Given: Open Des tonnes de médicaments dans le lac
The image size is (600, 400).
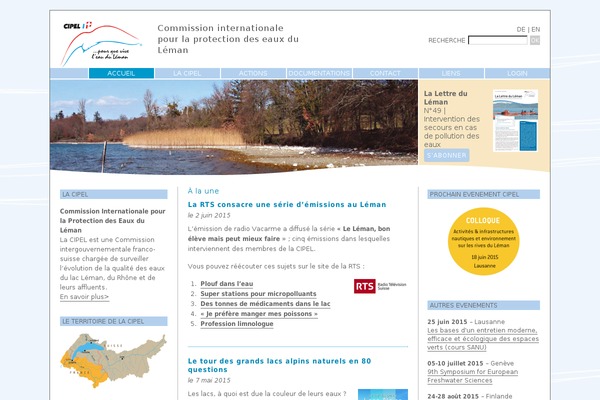Looking at the screenshot, I should (265, 304).
